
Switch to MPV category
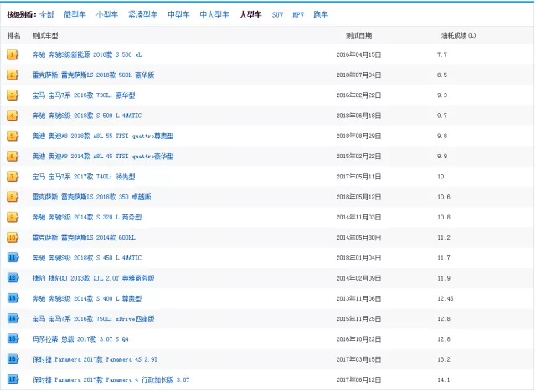tap(298, 15)
